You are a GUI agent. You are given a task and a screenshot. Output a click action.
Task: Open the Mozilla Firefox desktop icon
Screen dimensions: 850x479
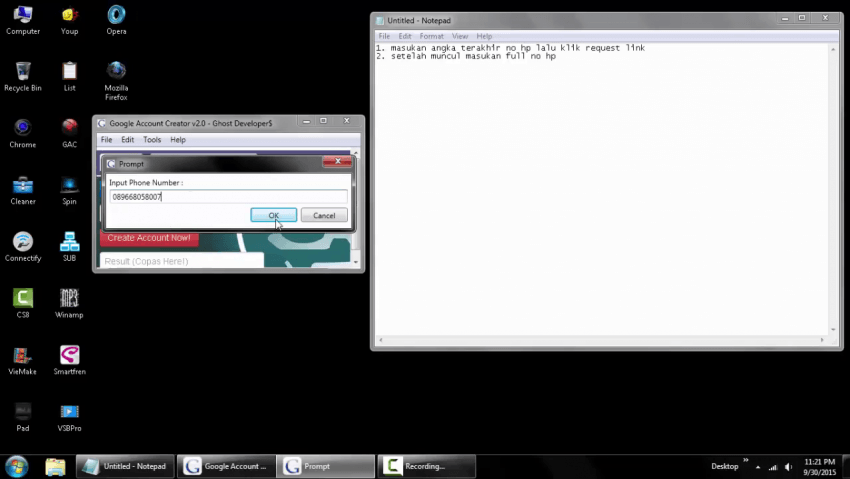(116, 72)
